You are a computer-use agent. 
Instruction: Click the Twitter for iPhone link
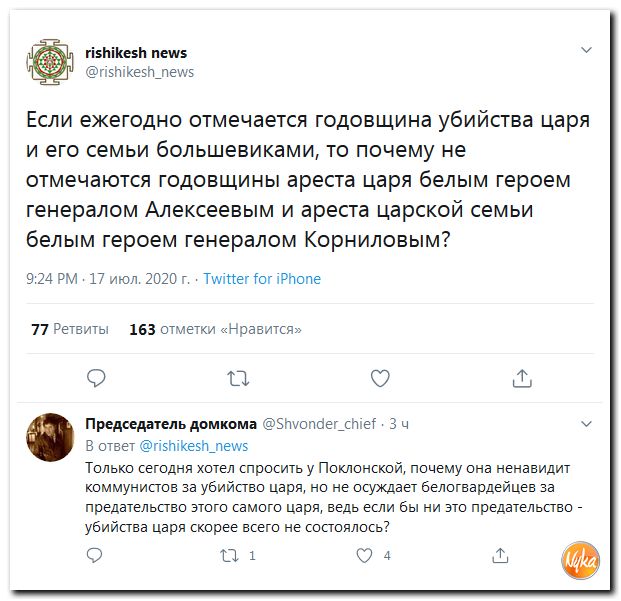262,279
